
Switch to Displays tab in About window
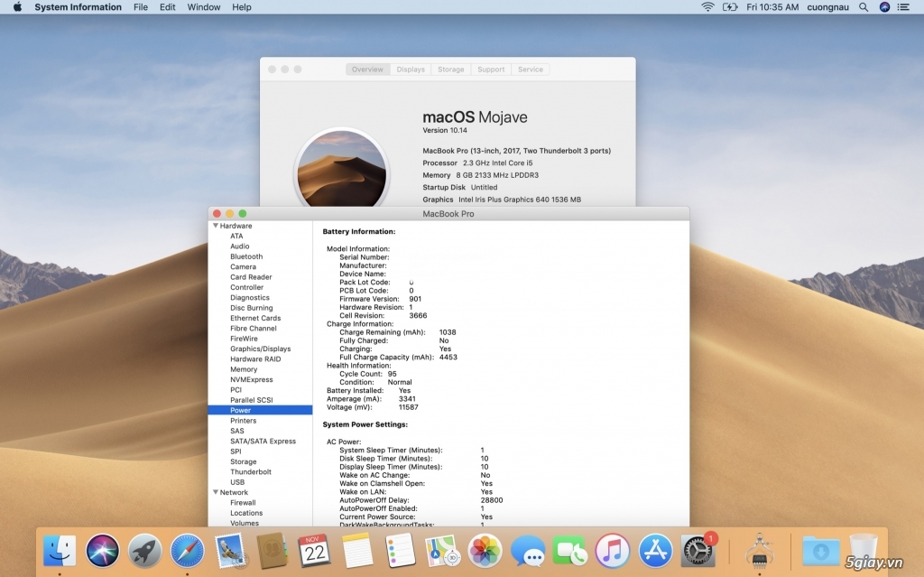(411, 69)
